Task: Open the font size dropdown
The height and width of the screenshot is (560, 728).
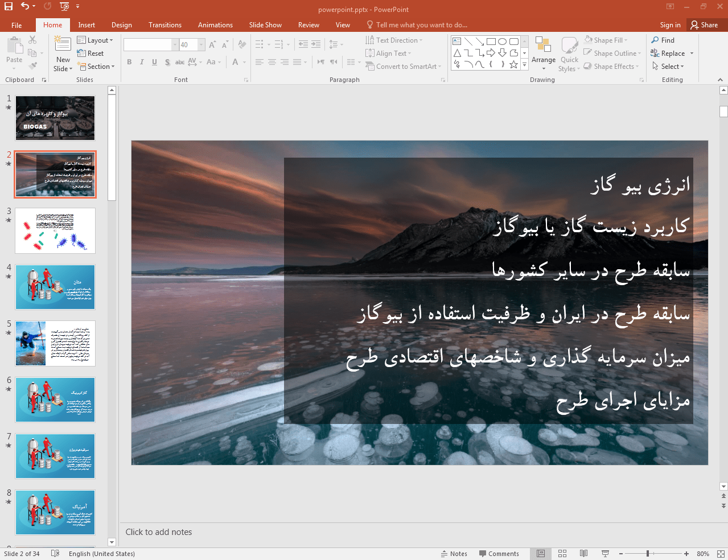Action: coord(201,44)
